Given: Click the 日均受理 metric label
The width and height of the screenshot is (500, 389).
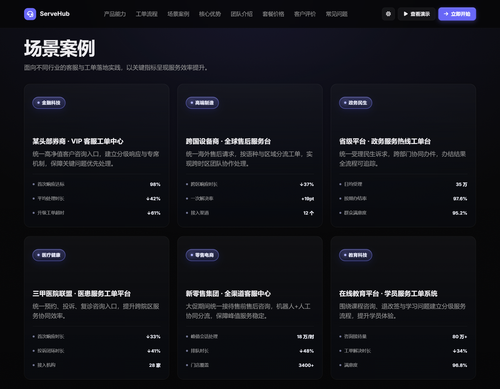Looking at the screenshot, I should (353, 184).
